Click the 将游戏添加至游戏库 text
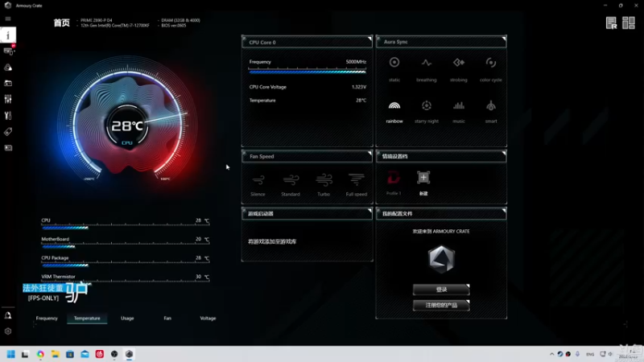The image size is (644, 362). (272, 241)
